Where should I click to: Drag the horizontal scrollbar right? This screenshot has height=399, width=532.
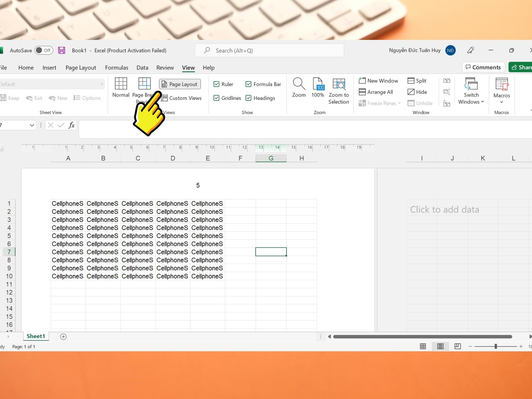pyautogui.click(x=528, y=336)
